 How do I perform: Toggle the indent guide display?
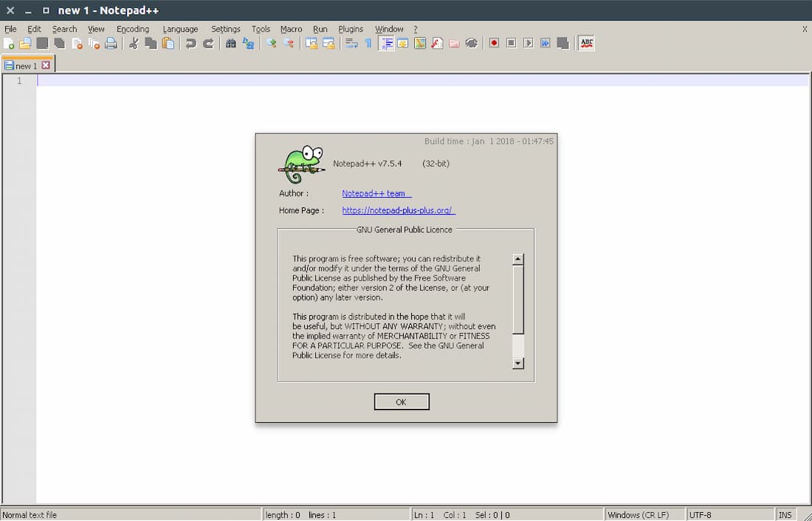coord(386,43)
